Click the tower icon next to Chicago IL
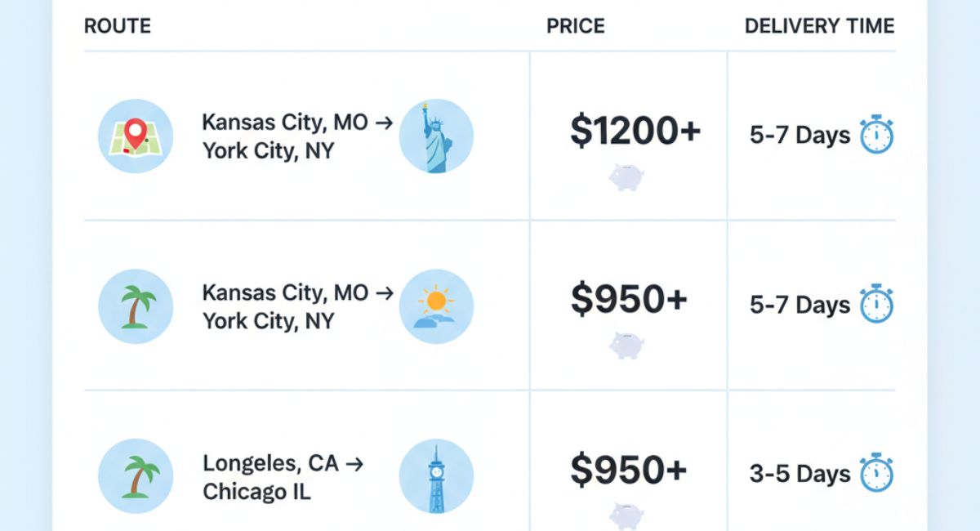This screenshot has height=531, width=980. [436, 475]
